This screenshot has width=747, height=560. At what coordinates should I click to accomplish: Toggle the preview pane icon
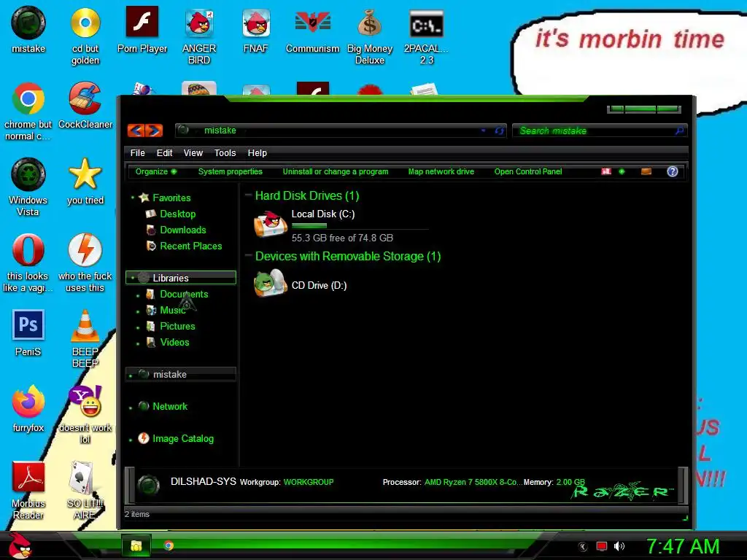coord(646,171)
